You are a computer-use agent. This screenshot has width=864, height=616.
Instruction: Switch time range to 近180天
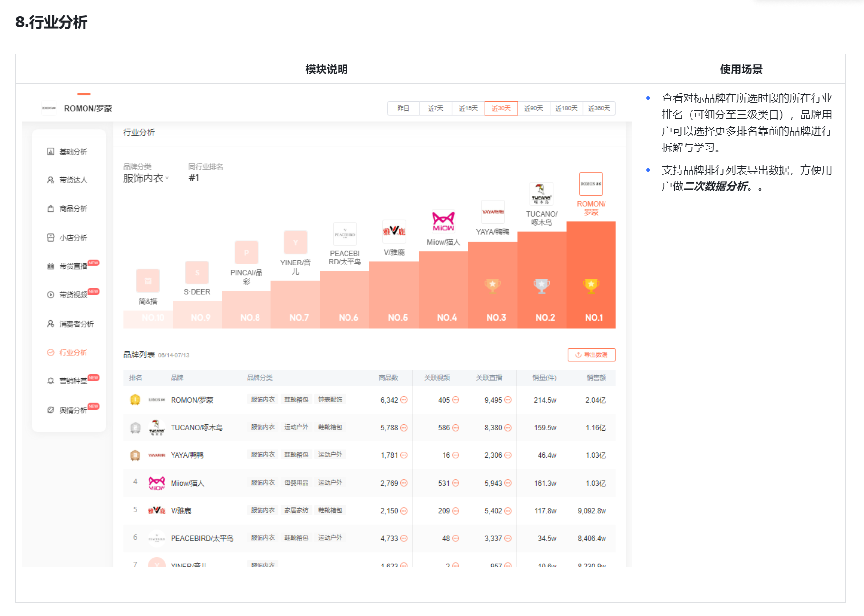(566, 108)
